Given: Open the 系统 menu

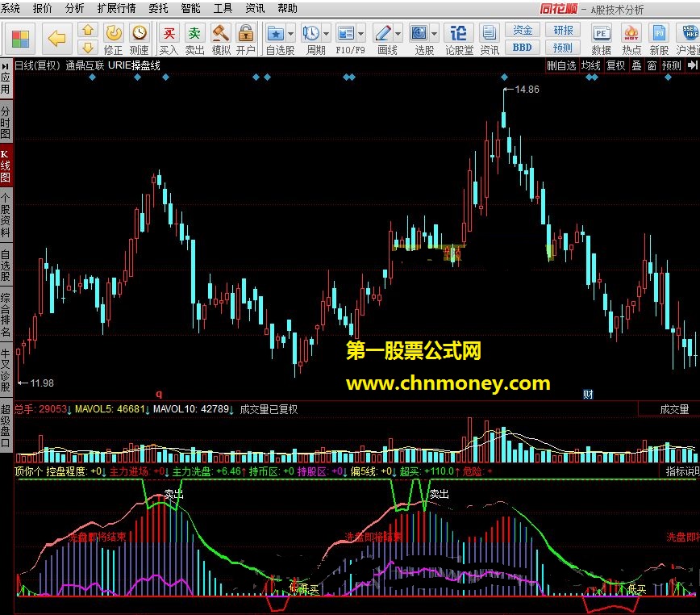Looking at the screenshot, I should (10, 8).
